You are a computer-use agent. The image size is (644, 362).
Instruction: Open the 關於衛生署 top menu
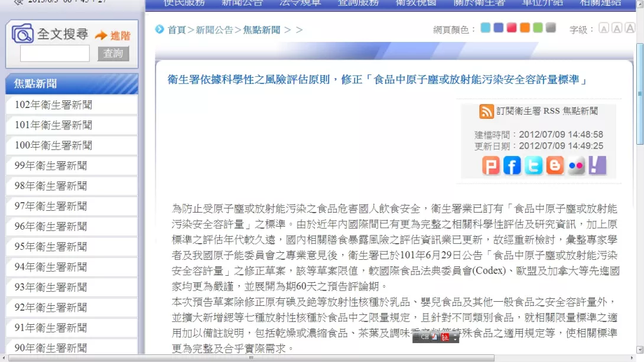(479, 4)
